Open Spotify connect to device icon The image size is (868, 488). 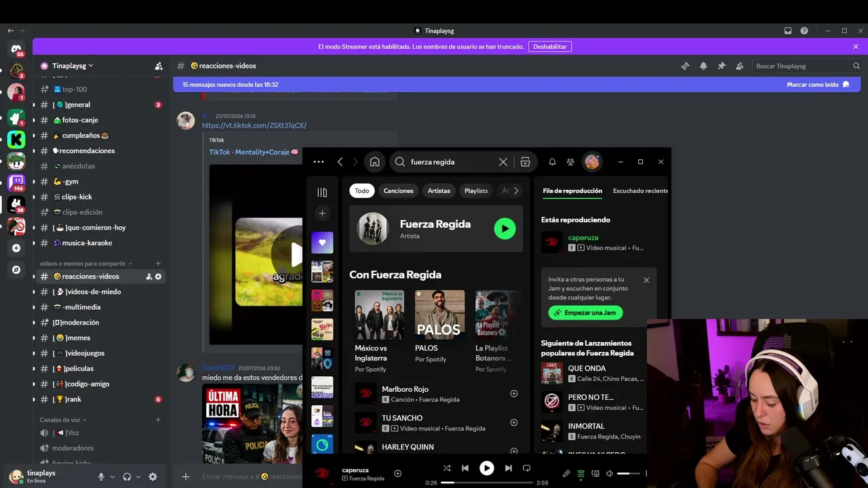[x=595, y=474]
